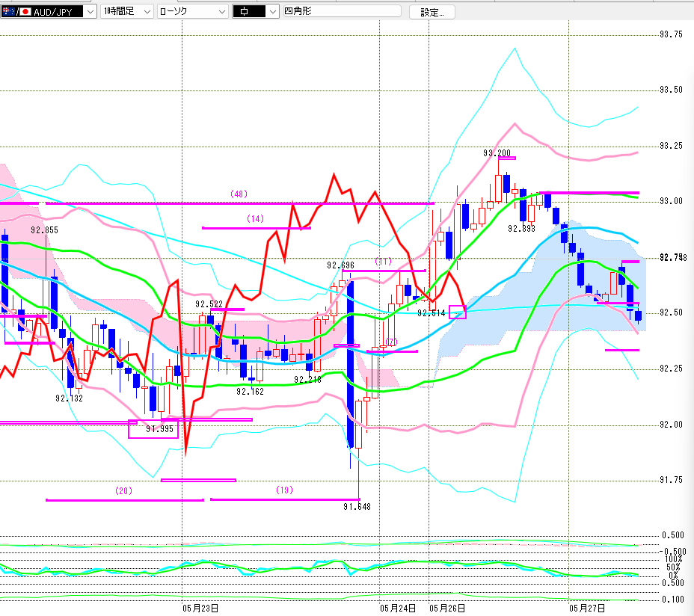Click the 05月23日 date label
The width and height of the screenshot is (694, 616).
pos(200,608)
